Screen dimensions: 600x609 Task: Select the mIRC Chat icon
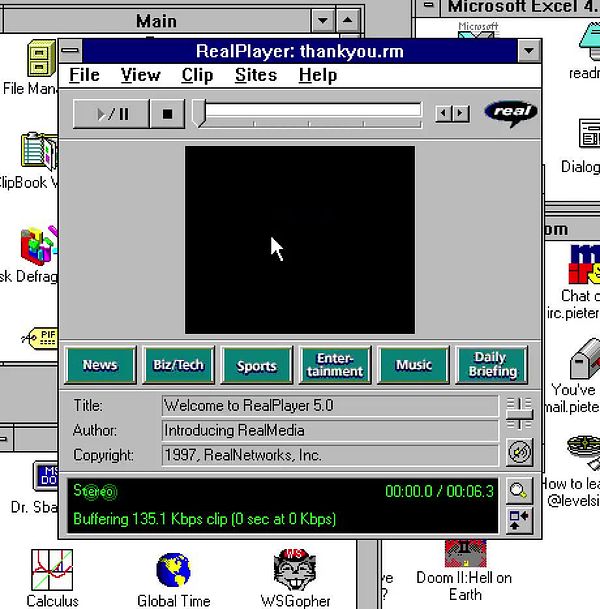(x=584, y=265)
